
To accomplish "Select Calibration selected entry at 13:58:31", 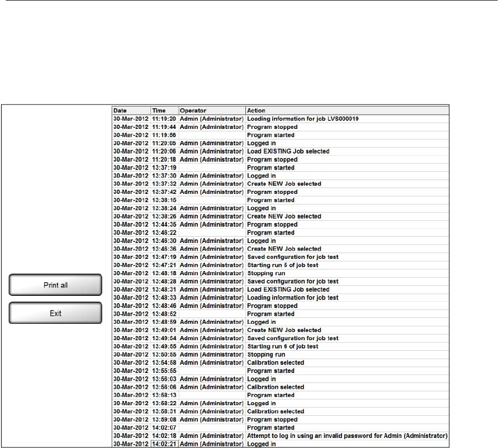I will pyautogui.click(x=275, y=412).
